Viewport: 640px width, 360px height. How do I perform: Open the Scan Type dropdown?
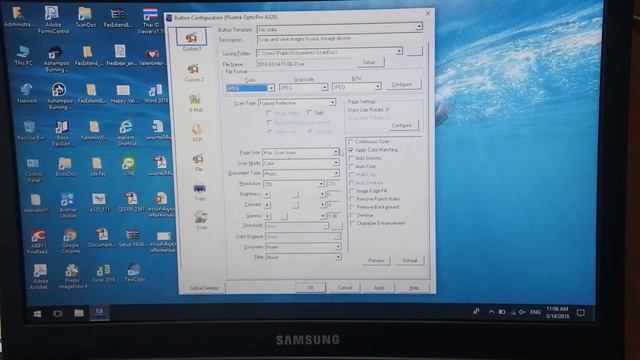(332, 102)
